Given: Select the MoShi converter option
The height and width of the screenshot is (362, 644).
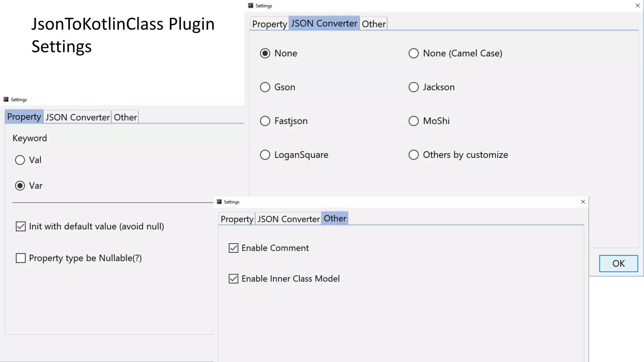Looking at the screenshot, I should coord(414,121).
